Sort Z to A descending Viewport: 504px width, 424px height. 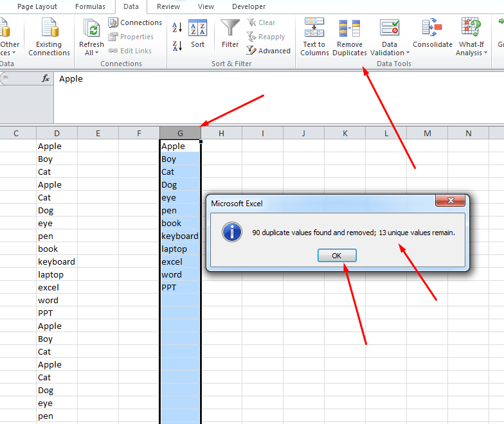(x=177, y=46)
